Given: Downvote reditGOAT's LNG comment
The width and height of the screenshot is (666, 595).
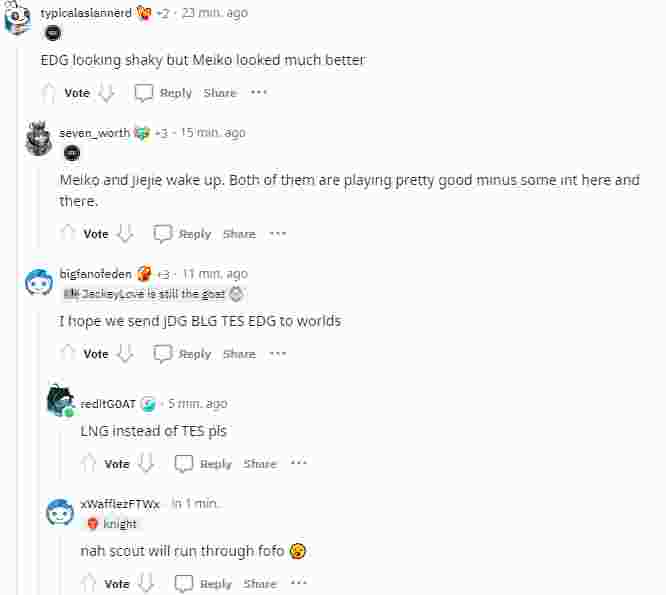Looking at the screenshot, I should 146,463.
